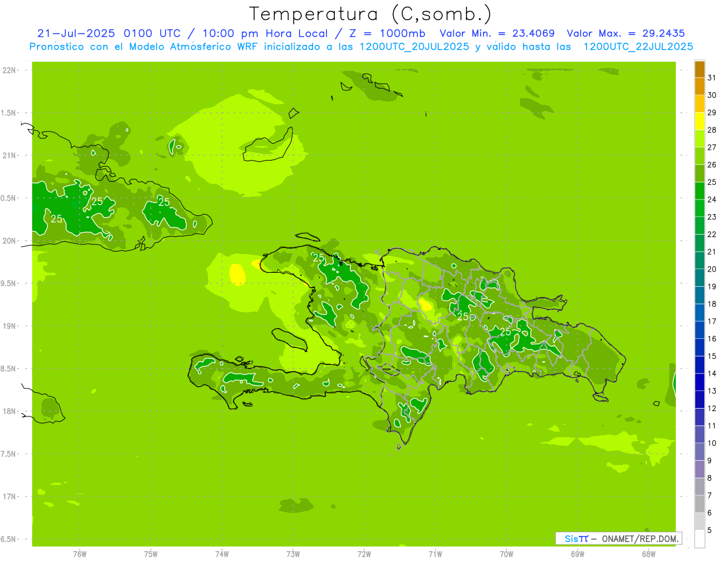Click the legend value 12
Viewport: 728px width, 562px height.
(x=712, y=409)
